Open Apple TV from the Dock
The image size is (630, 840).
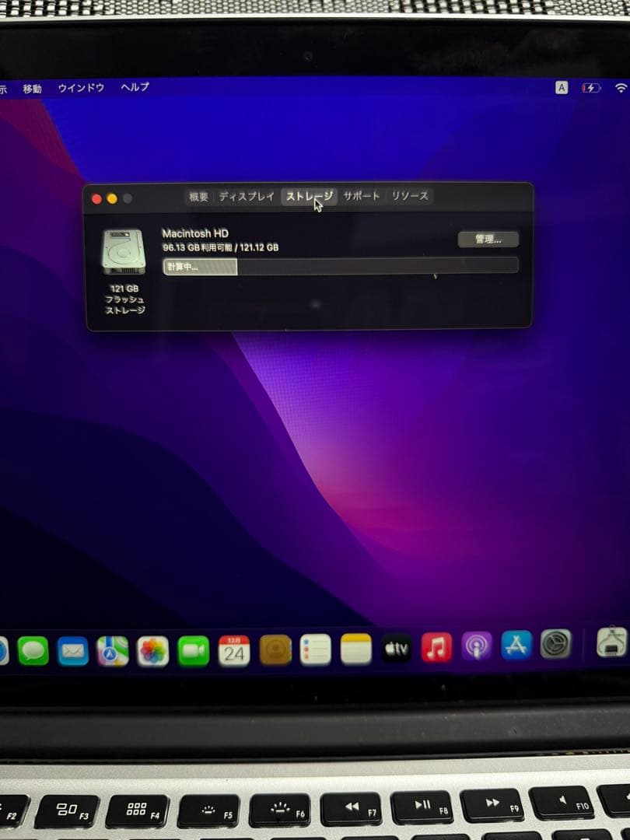397,649
